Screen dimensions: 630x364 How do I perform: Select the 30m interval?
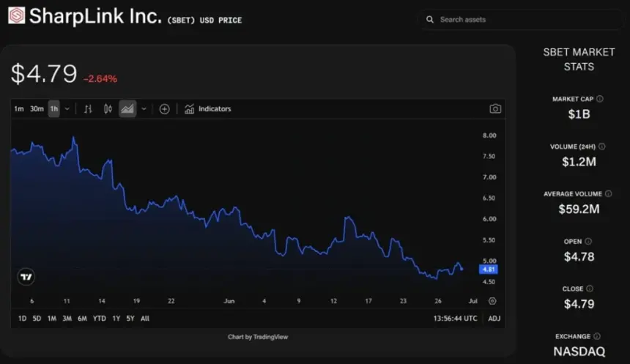[37, 109]
